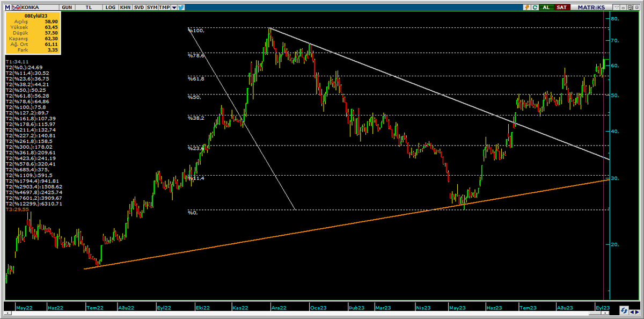
Task: Click the %78,6 Fibonacci level label
Action: [195, 55]
